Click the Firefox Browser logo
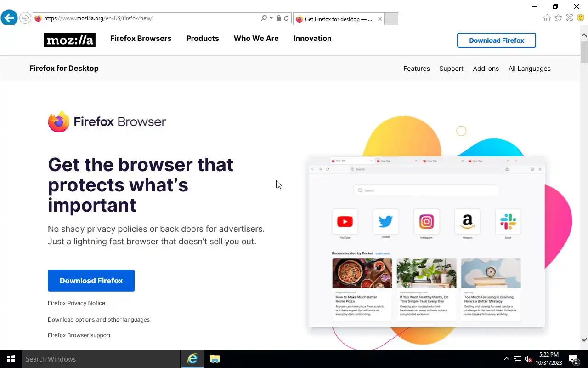Screen dimensions: 588x368 pyautogui.click(x=107, y=121)
